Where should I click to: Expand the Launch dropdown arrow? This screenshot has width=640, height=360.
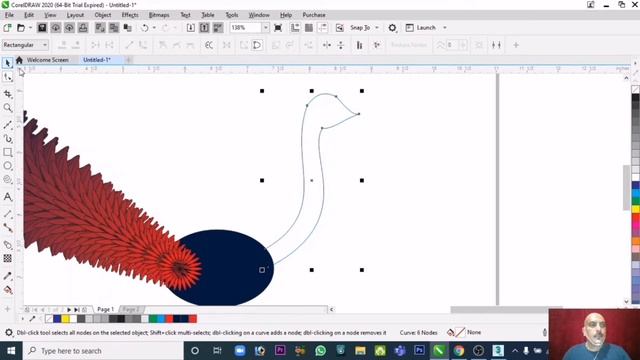(445, 28)
